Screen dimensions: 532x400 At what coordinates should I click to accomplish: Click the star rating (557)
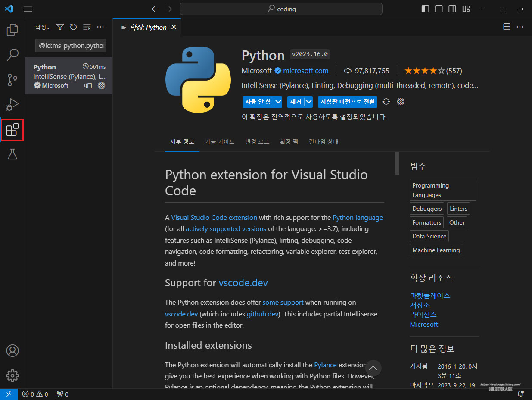[433, 71]
